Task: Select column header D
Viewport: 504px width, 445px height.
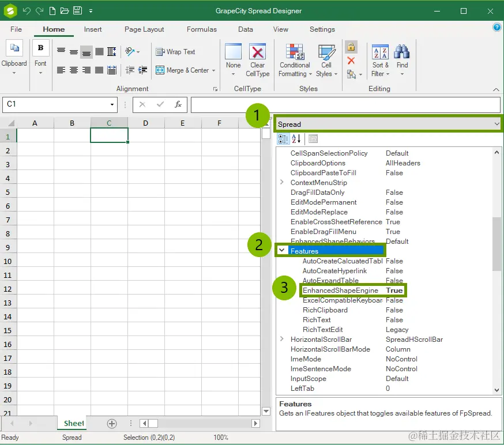Action: point(146,123)
